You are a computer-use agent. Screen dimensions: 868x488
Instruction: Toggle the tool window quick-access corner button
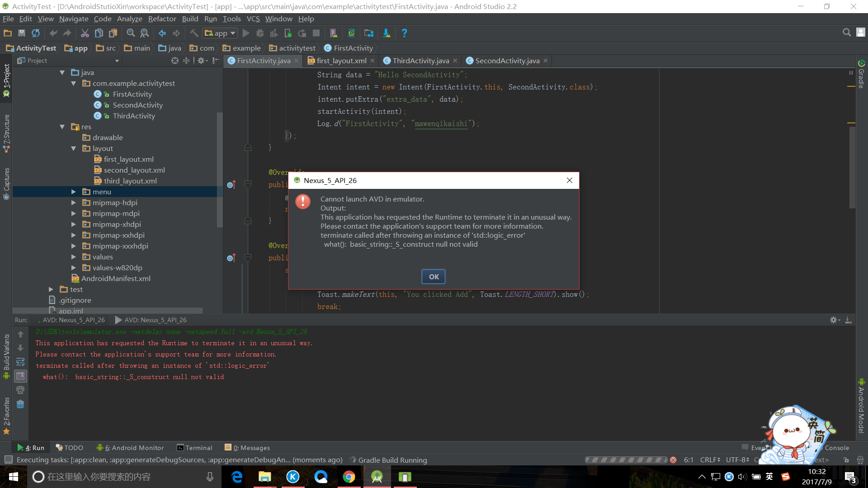coord(8,460)
